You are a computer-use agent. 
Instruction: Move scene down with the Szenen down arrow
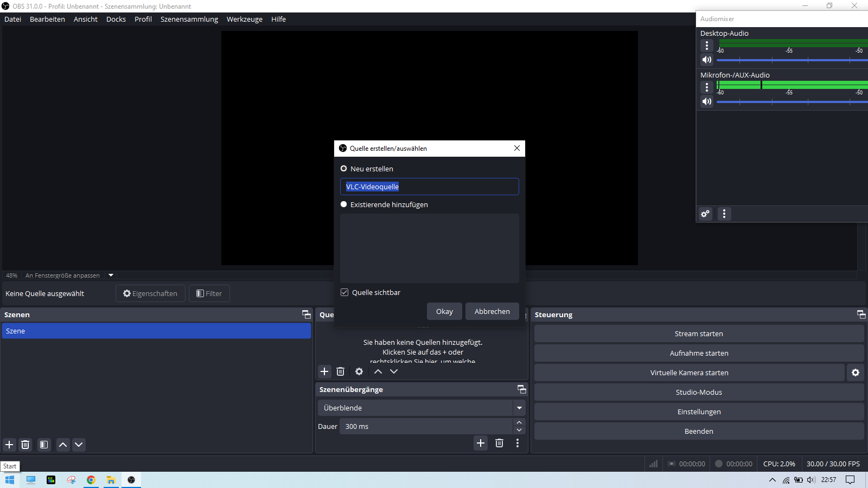[79, 445]
